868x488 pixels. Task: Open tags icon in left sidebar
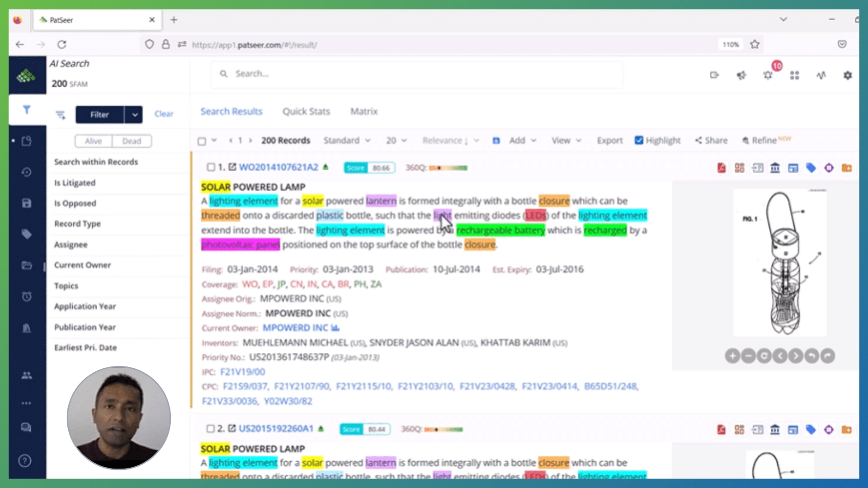(27, 234)
